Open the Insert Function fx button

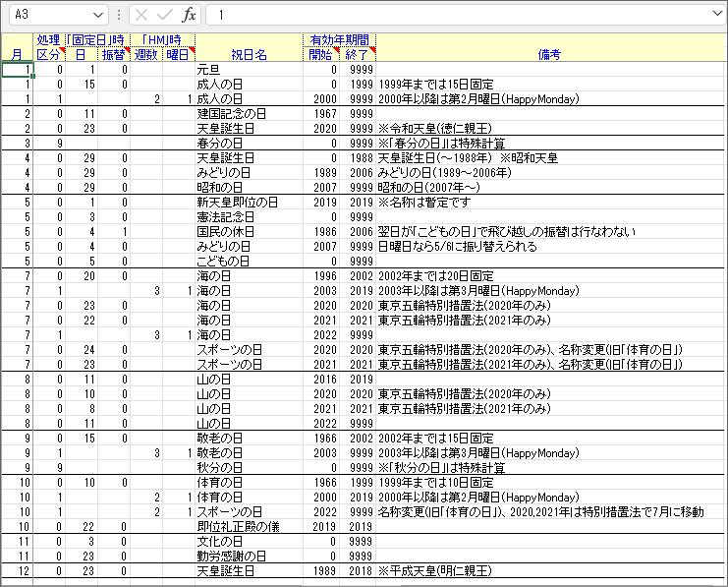189,16
